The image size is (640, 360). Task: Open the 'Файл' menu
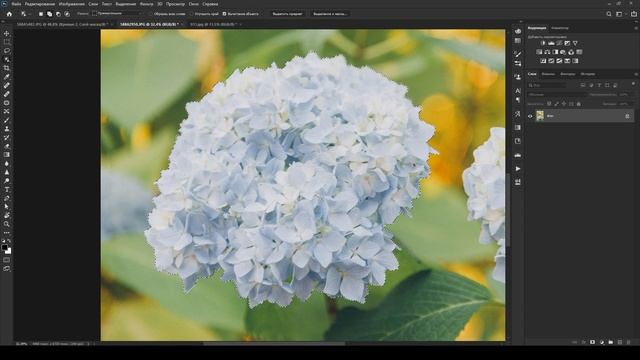coord(16,4)
